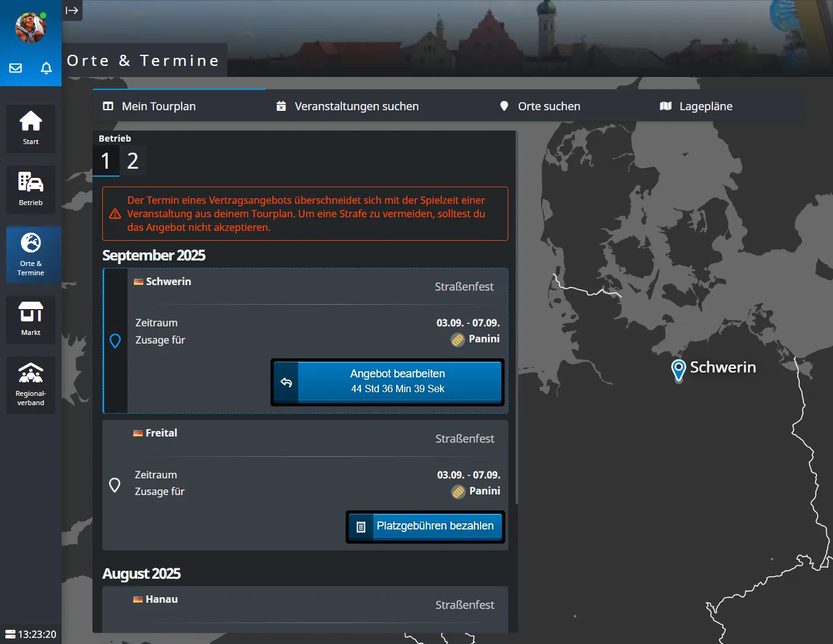This screenshot has height=644, width=833.
Task: Open the Orte suchen tab
Action: click(540, 107)
